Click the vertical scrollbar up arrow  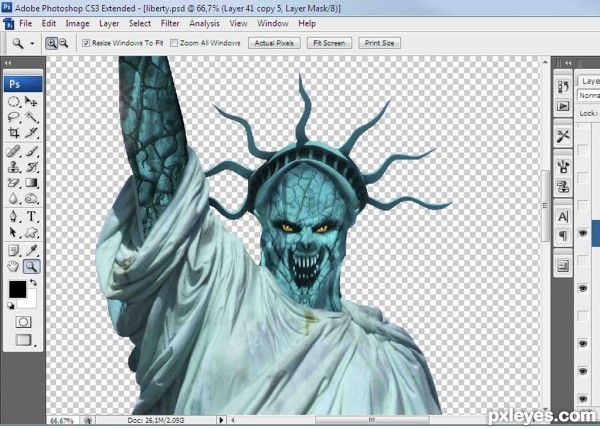pyautogui.click(x=545, y=61)
